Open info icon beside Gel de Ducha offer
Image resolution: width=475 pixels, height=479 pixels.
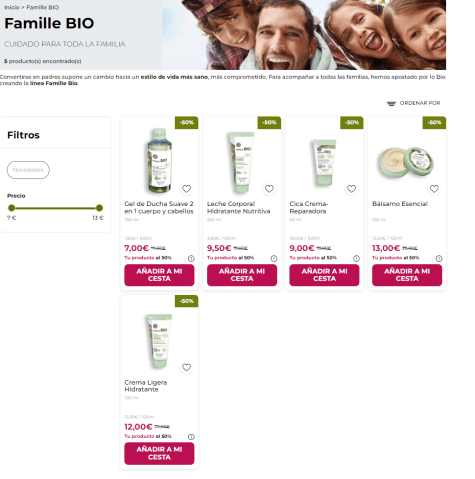tap(191, 258)
